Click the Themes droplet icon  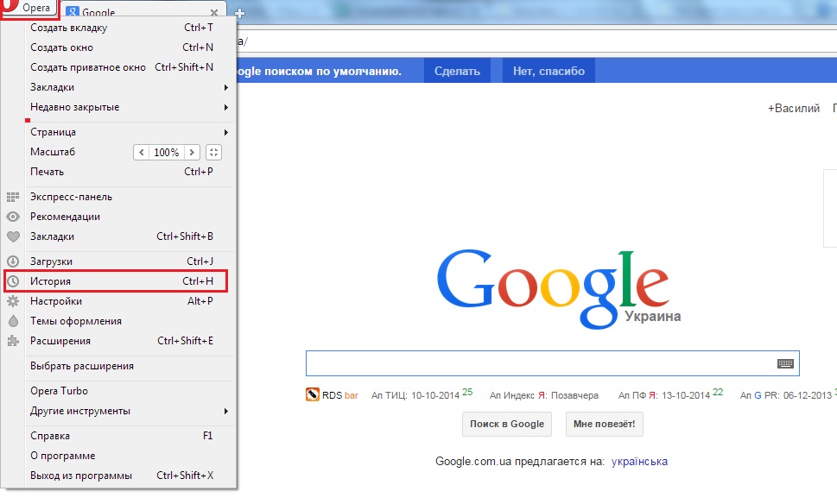(13, 321)
